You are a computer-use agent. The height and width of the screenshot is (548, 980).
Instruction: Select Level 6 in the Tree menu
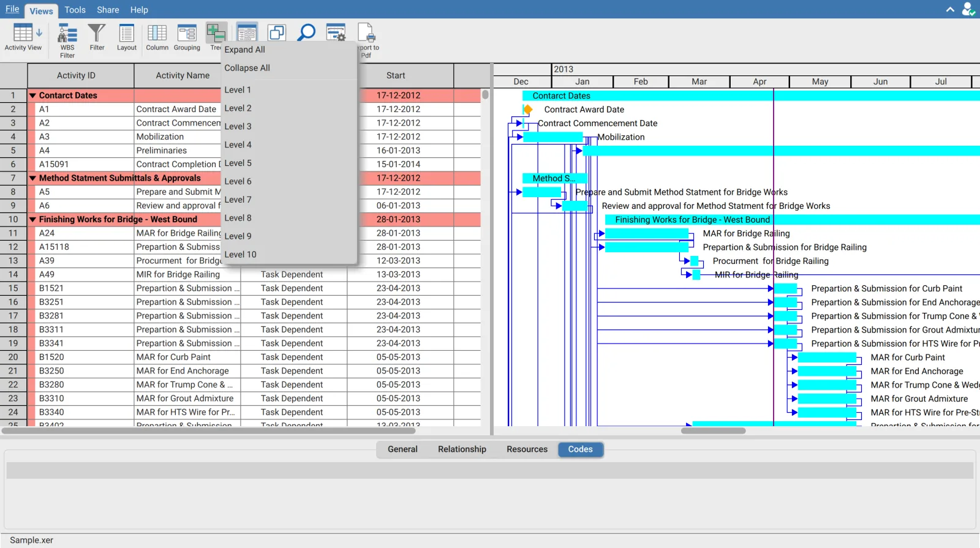pos(288,181)
